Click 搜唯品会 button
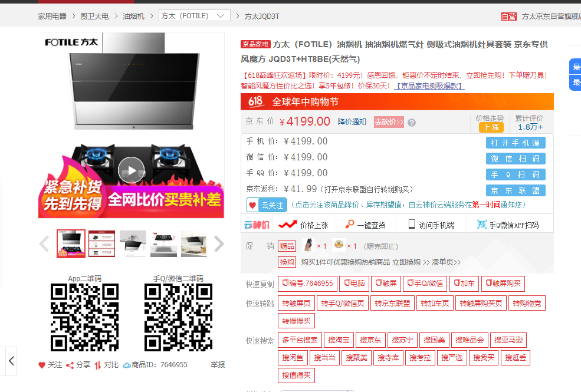The height and width of the screenshot is (392, 581). (470, 340)
